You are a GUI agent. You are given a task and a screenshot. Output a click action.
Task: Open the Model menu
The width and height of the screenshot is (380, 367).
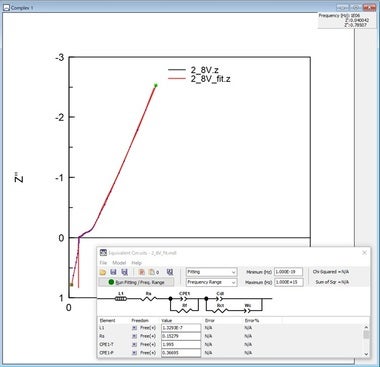coord(119,263)
